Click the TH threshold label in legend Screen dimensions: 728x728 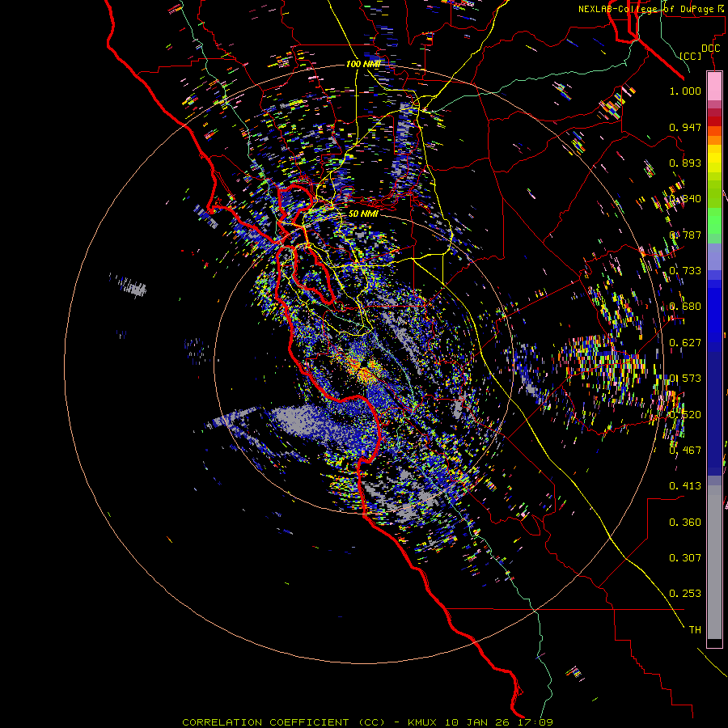point(695,630)
